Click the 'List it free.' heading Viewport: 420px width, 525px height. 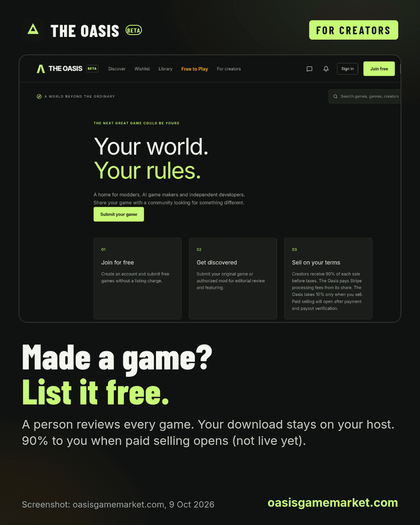point(95,392)
